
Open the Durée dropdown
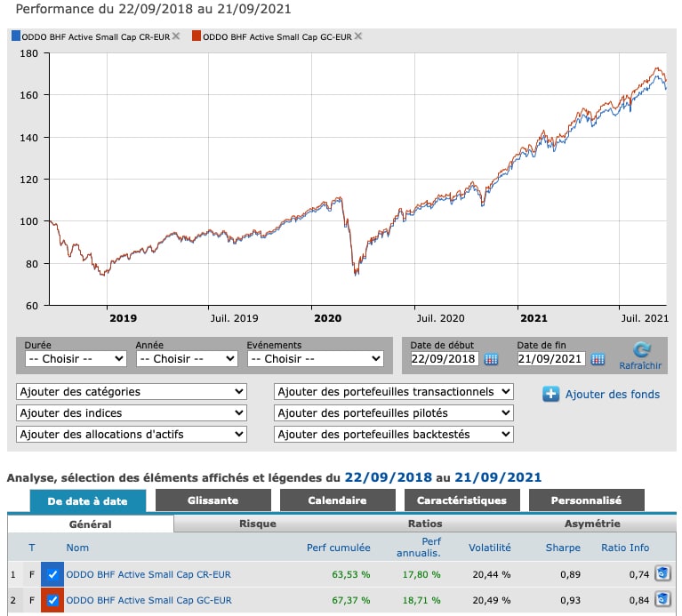tap(76, 359)
